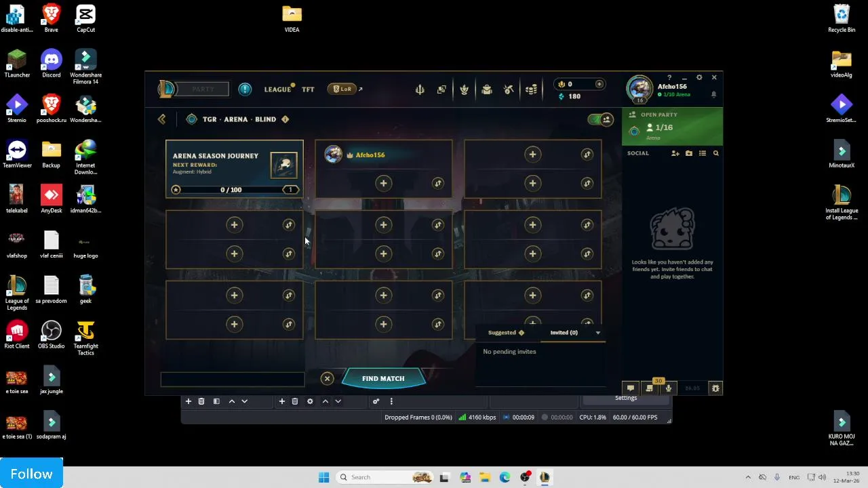Invite a teammate beside Afcho156's slot
The height and width of the screenshot is (488, 868).
383,184
